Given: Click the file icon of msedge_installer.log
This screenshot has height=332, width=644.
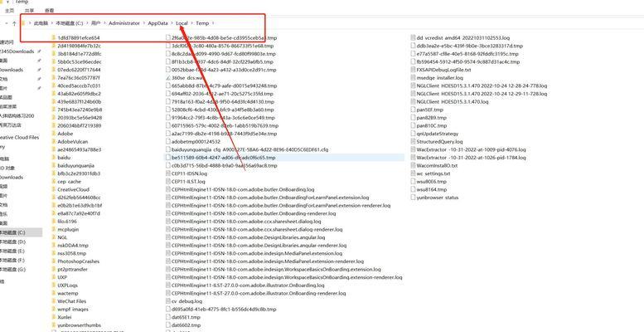Looking at the screenshot, I should (414, 78).
